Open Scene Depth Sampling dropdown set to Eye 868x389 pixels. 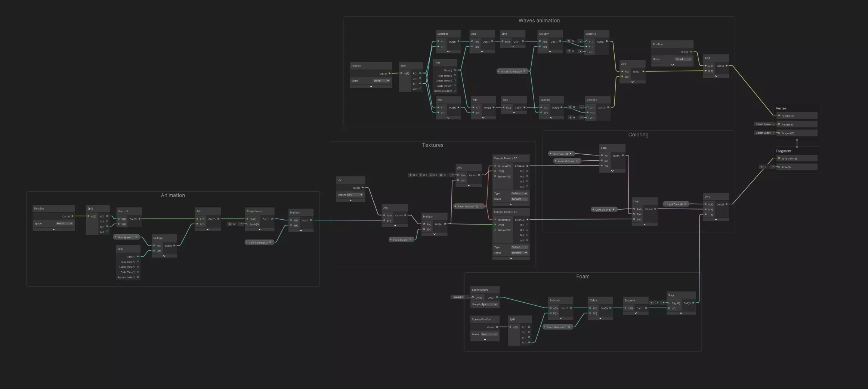(x=489, y=305)
